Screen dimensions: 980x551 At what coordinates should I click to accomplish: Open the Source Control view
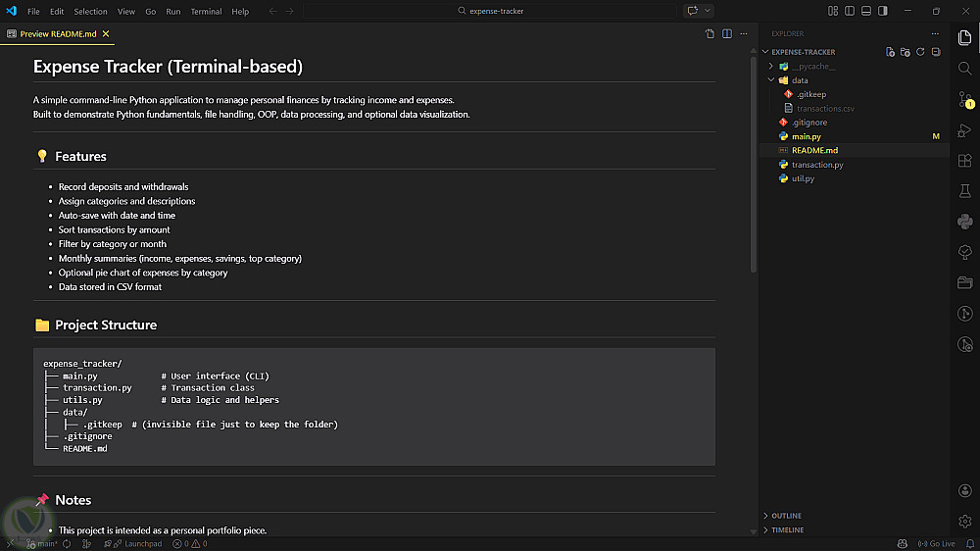click(x=965, y=99)
